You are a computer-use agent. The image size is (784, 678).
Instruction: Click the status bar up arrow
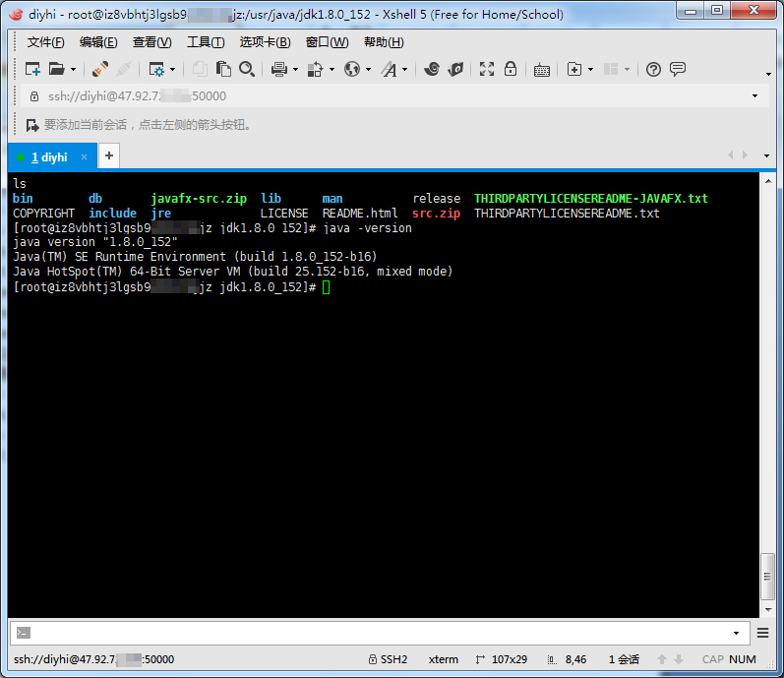[661, 659]
